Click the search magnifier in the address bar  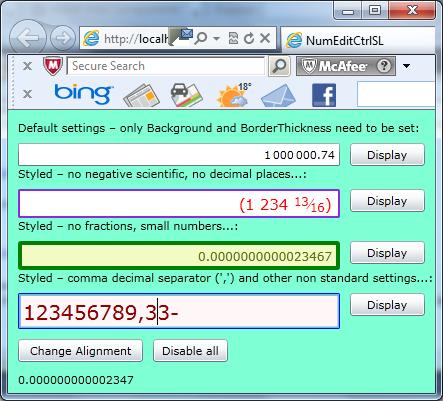201,38
